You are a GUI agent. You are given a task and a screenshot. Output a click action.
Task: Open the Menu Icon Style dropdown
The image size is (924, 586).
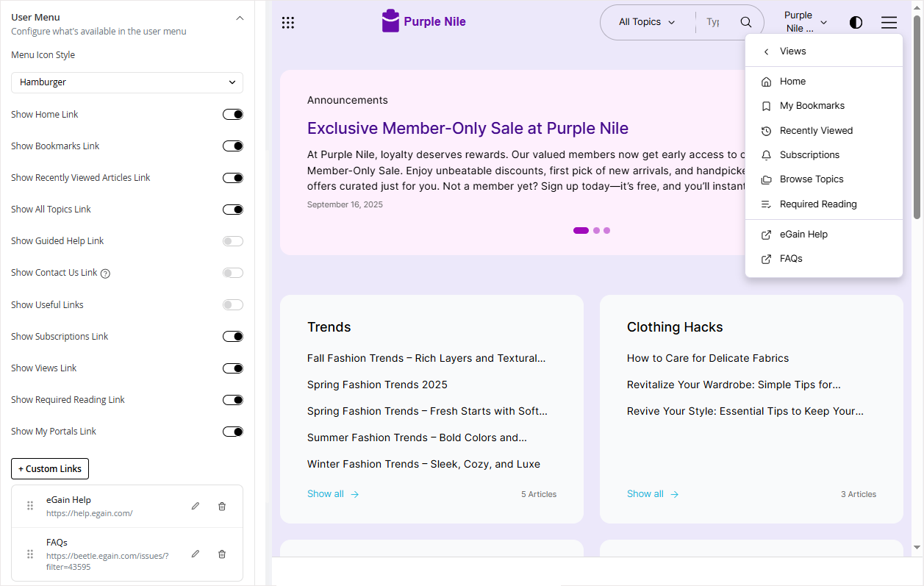click(126, 82)
